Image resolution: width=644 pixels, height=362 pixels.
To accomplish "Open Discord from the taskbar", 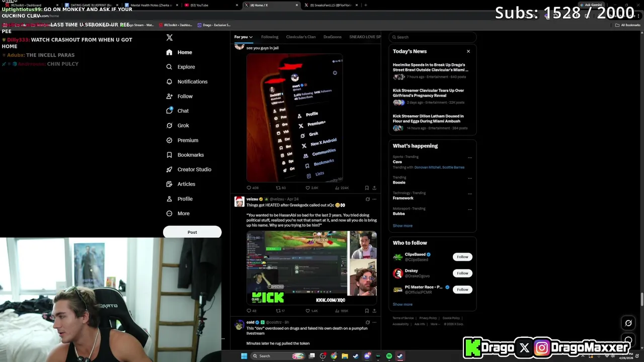I will tap(367, 356).
